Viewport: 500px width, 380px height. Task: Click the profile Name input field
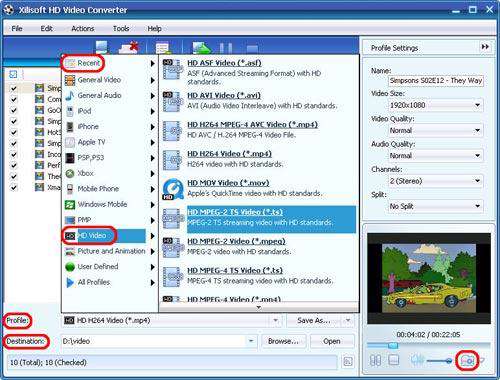(x=436, y=81)
